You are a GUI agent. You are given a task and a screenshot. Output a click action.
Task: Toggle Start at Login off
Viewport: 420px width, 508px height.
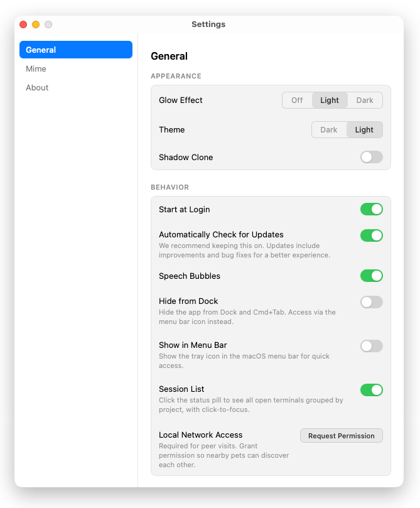[x=371, y=209]
